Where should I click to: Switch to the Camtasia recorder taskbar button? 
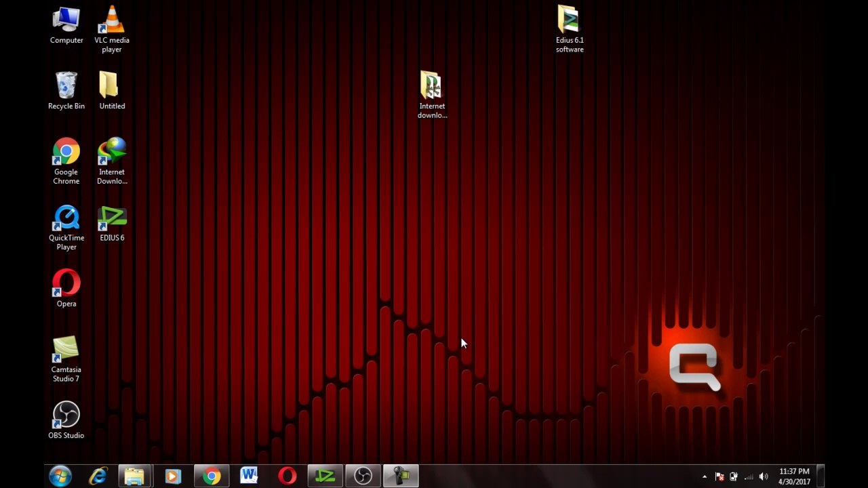401,476
